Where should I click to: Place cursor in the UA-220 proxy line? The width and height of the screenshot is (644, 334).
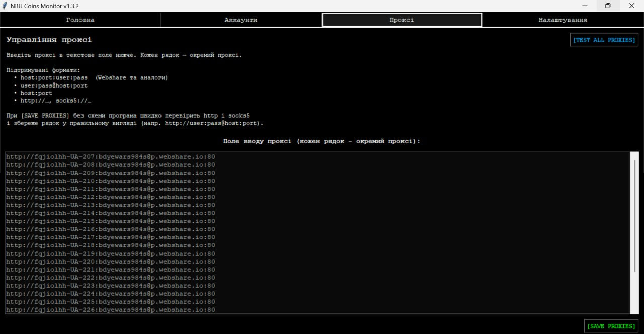click(x=111, y=262)
